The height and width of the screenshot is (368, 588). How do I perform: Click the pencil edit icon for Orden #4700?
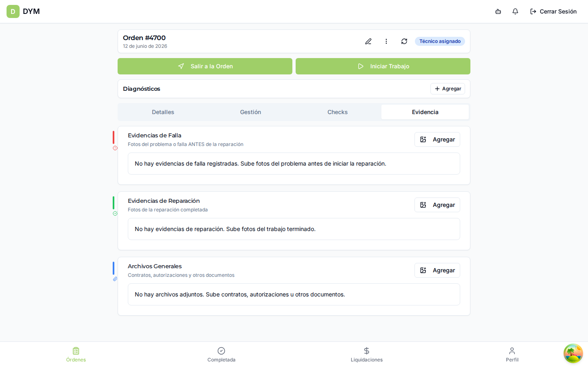pyautogui.click(x=368, y=41)
